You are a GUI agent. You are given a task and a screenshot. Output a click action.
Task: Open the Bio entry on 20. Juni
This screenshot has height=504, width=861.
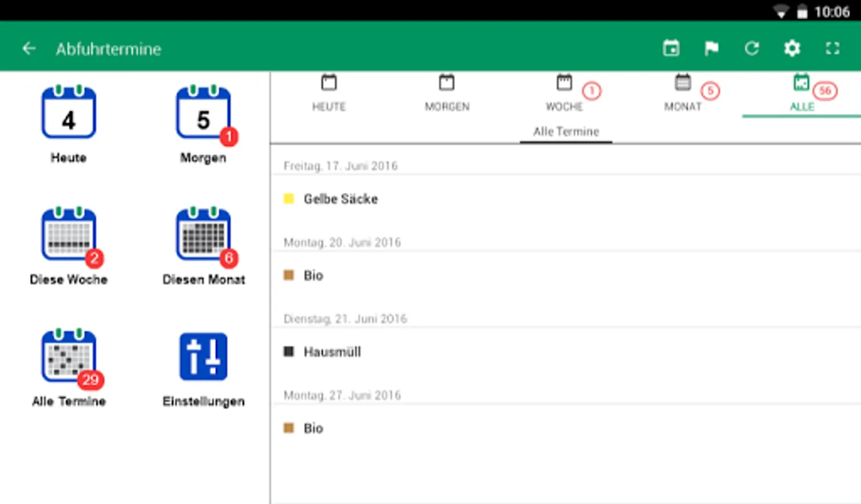coord(566,275)
